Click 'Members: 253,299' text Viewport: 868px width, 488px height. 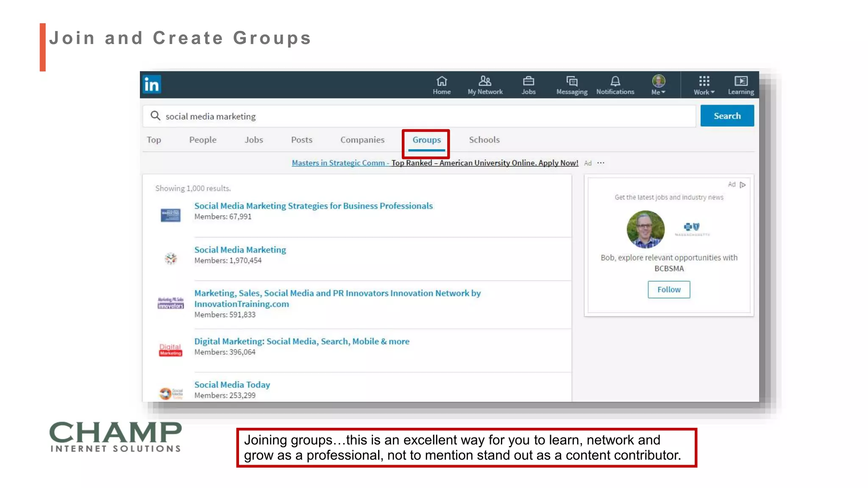225,395
